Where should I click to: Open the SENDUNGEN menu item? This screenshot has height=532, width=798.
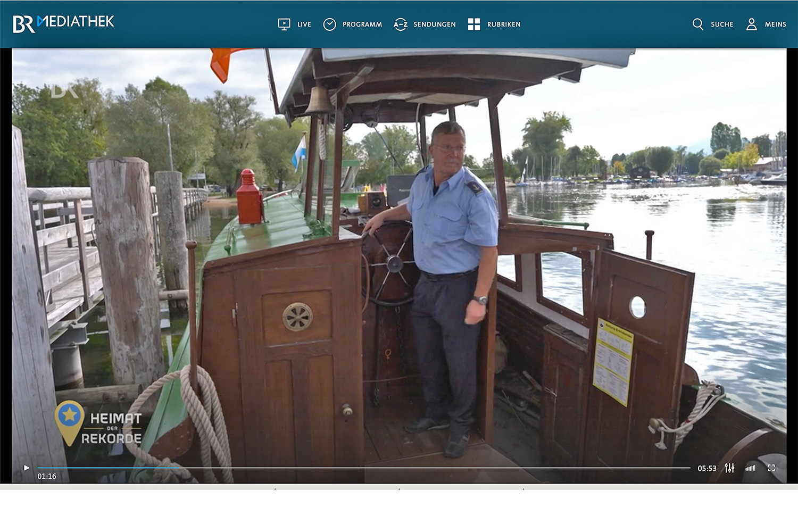point(435,24)
